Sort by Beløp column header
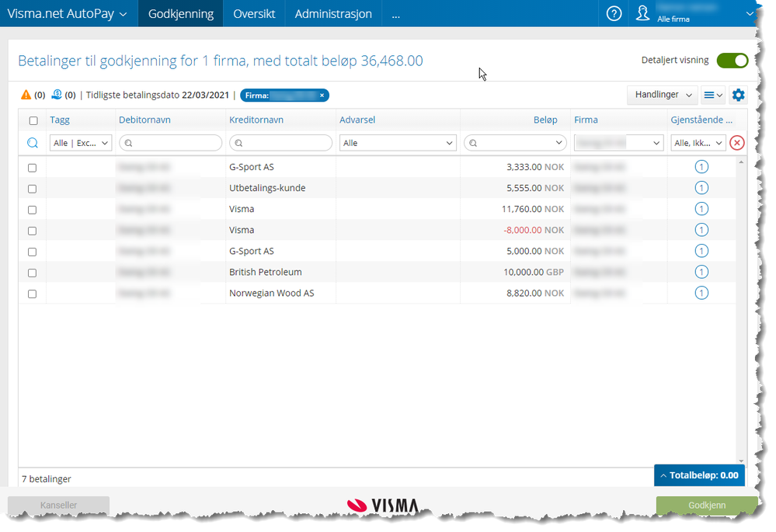776x532 pixels. point(545,120)
